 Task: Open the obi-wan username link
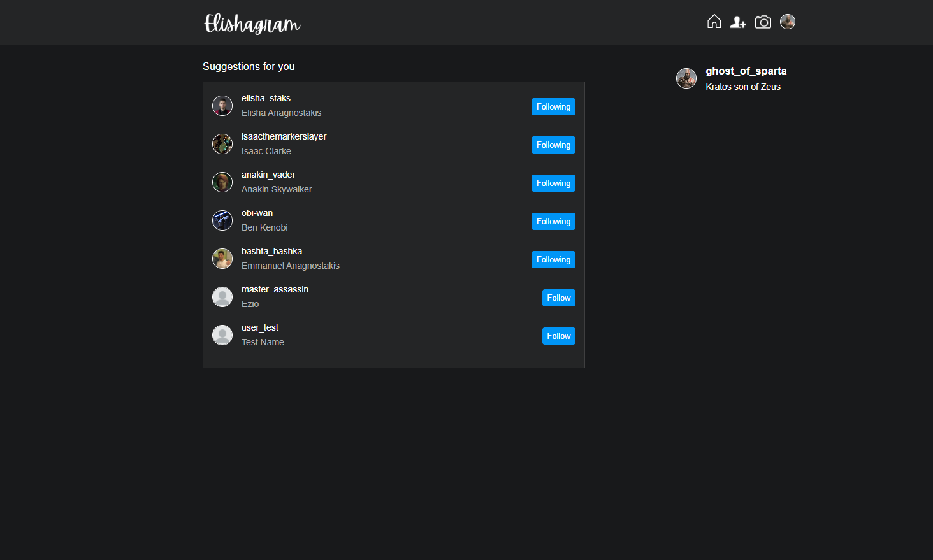(257, 213)
